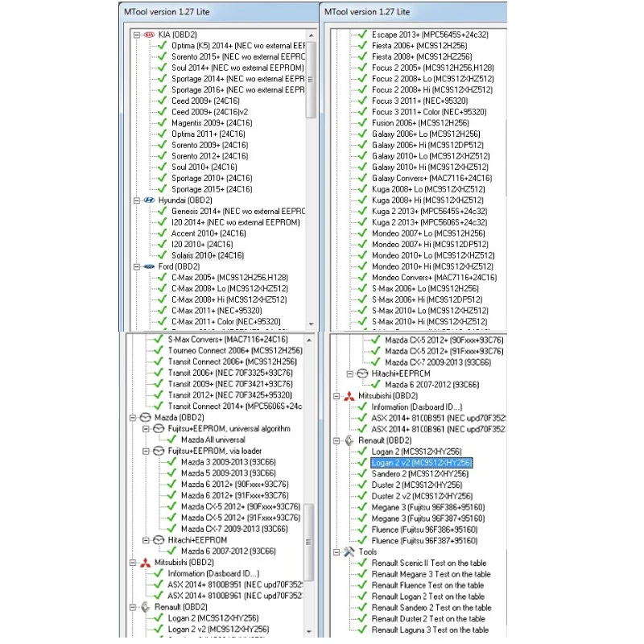Viewport: 644px width, 644px height.
Task: Click green check beside Fusion 2006+
Action: click(363, 122)
